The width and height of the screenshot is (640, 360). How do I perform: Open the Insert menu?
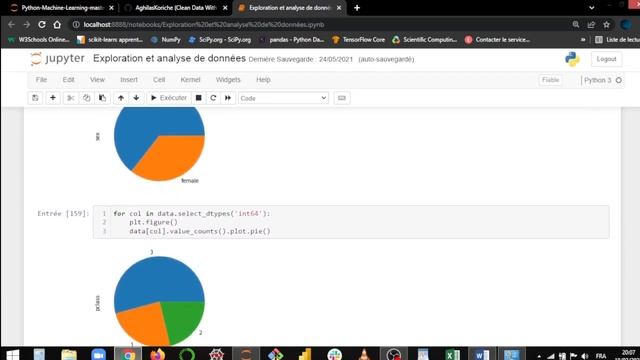[x=129, y=80]
